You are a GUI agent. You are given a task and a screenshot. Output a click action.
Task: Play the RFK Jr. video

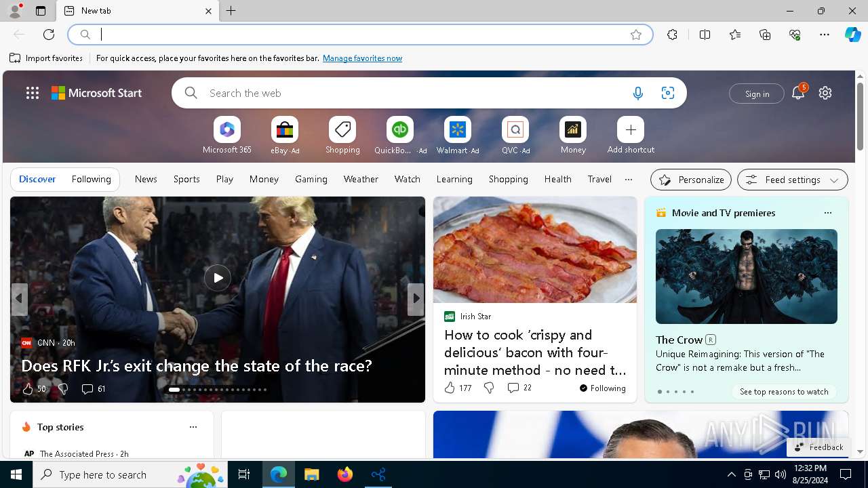coord(218,278)
